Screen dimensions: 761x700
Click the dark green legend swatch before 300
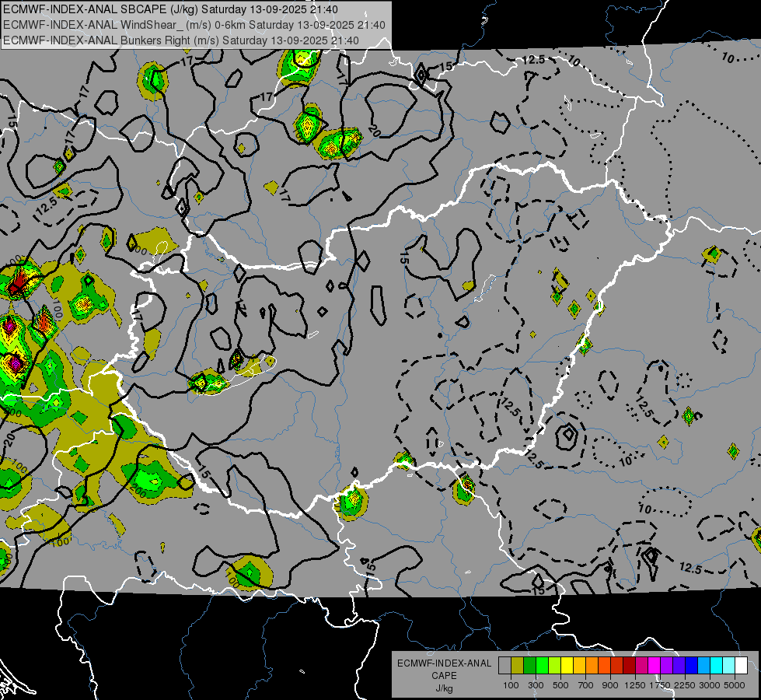coord(529,666)
